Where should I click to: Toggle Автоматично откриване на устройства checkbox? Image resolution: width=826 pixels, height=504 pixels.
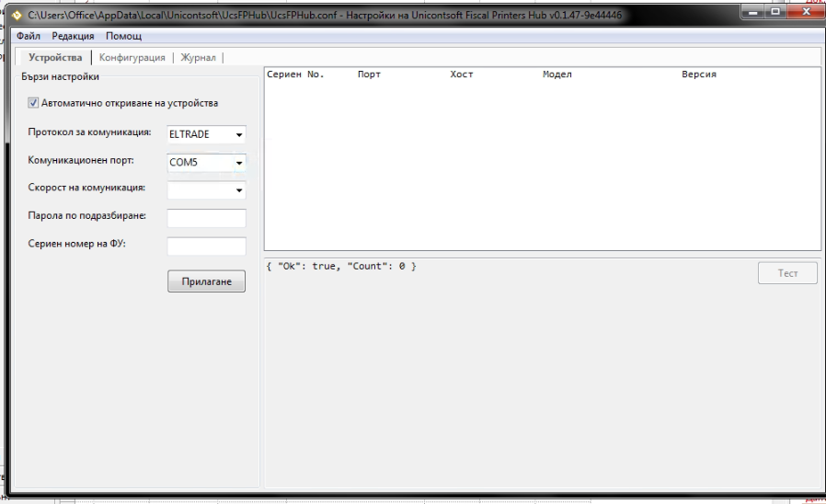click(x=33, y=103)
